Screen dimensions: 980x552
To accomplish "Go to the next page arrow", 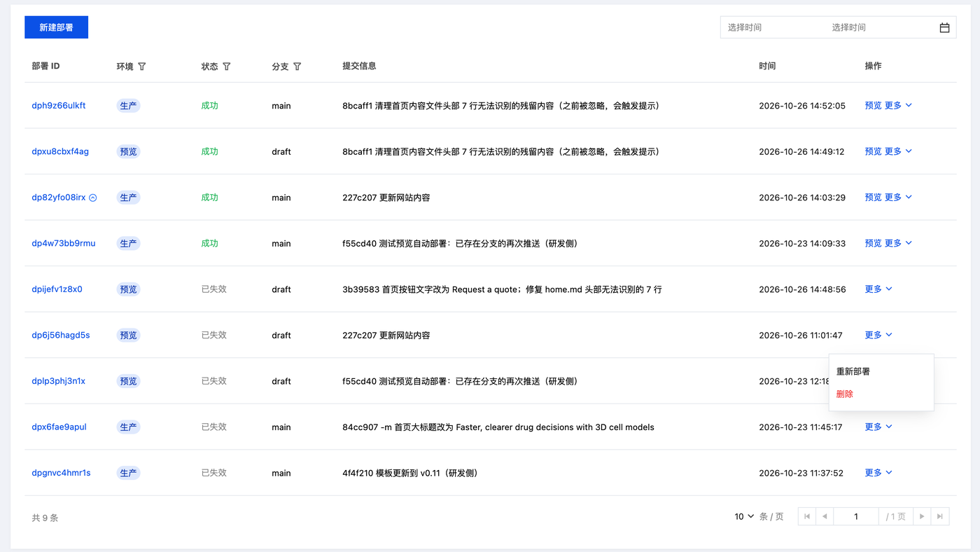I will 922,517.
